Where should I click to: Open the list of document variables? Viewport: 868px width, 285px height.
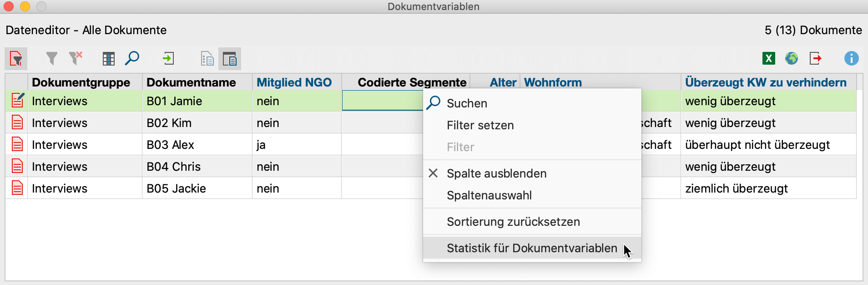click(207, 59)
